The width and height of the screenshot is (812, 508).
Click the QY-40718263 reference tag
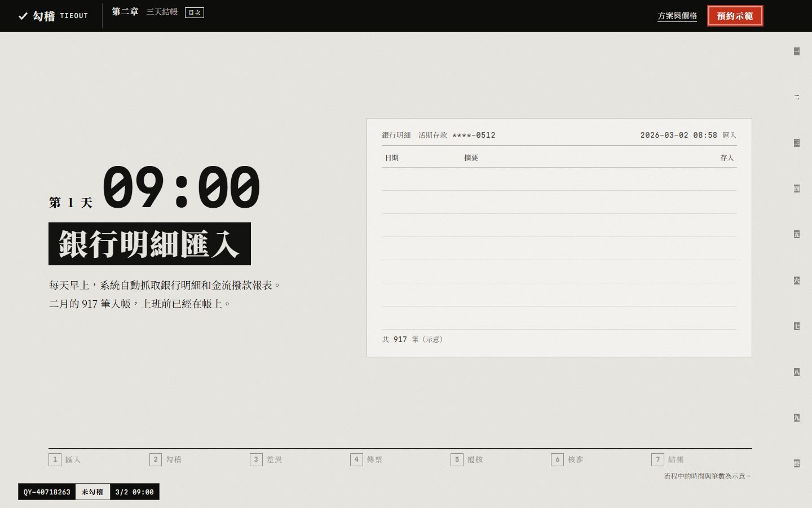pos(47,492)
